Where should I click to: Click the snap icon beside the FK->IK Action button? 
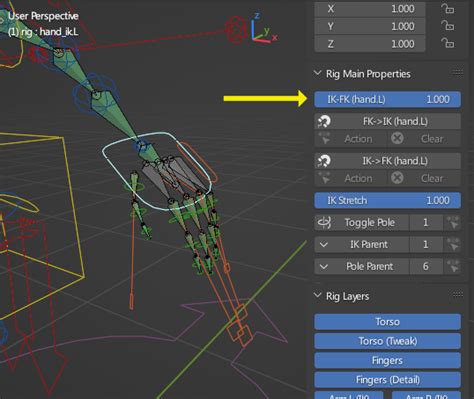(324, 139)
